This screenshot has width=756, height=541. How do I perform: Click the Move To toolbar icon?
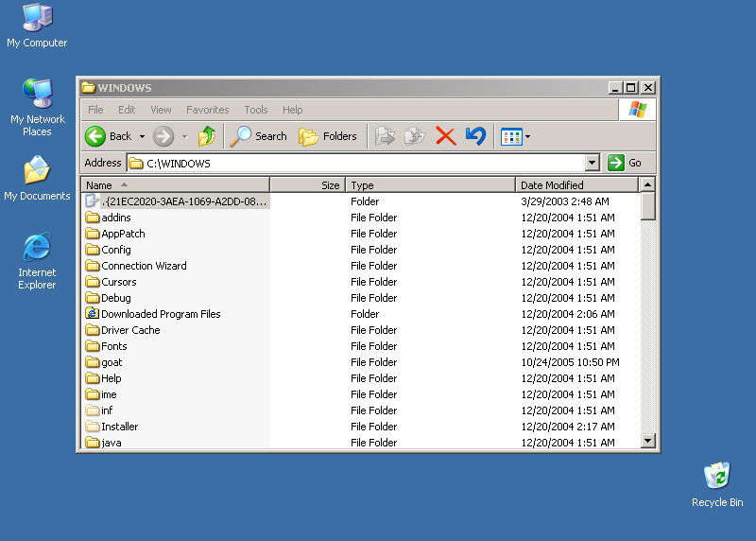coord(385,136)
